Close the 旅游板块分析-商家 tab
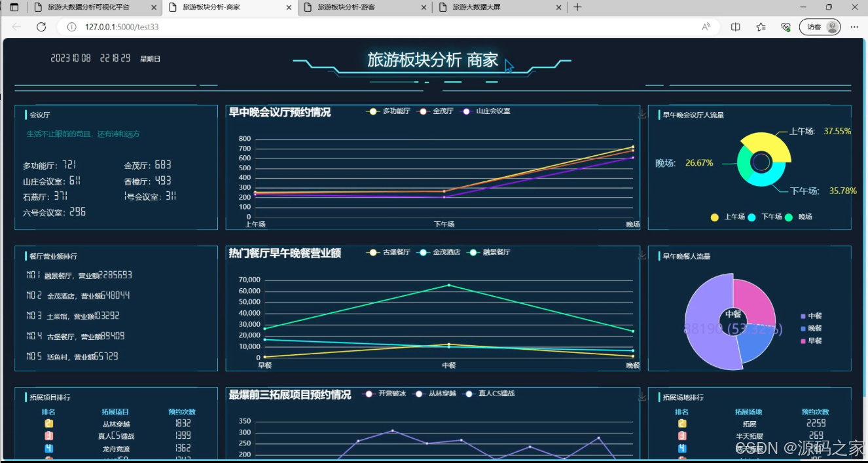Viewport: 868px width, 463px height. pyautogui.click(x=289, y=7)
